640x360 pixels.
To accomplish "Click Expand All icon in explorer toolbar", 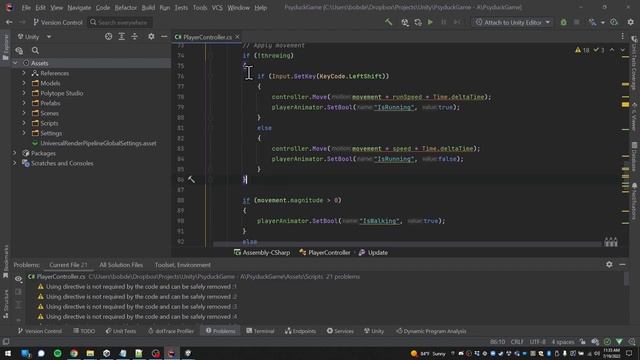I will [122, 37].
